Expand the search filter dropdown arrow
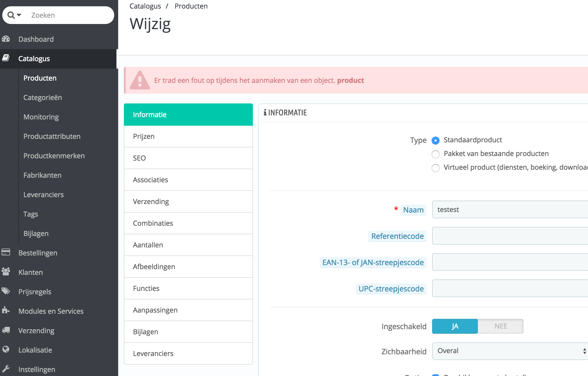This screenshot has height=376, width=588. [19, 15]
